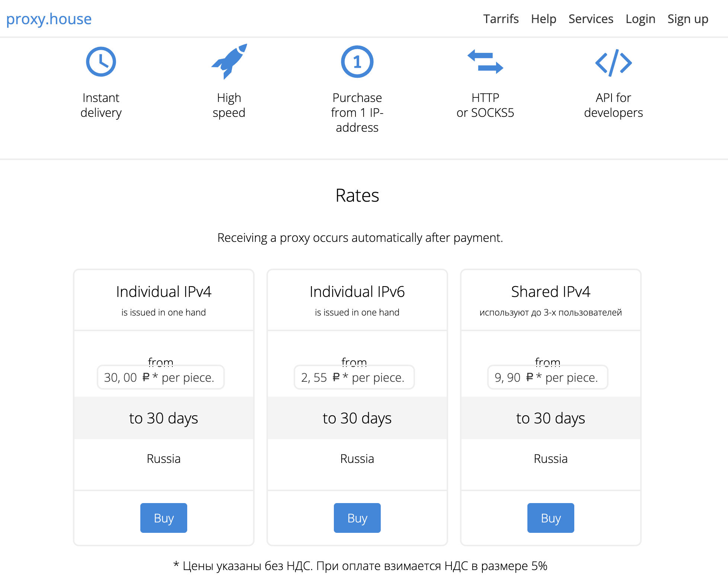Click 'is issued in one hand' under IPv6
The image size is (728, 576).
coord(357,312)
